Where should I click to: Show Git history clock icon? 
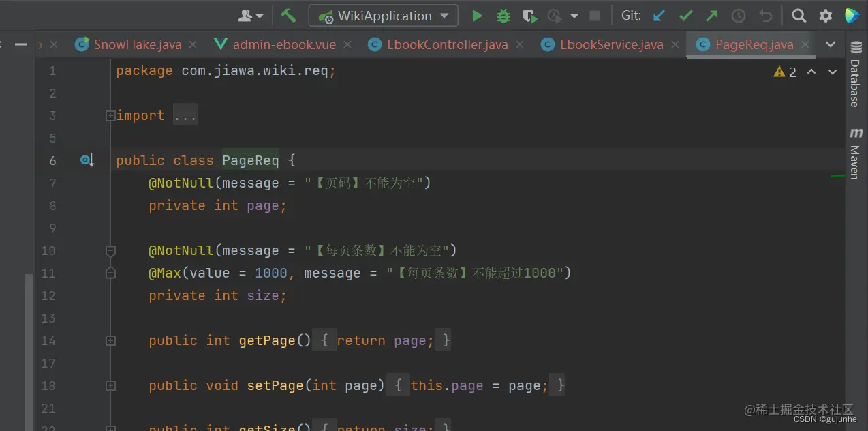pyautogui.click(x=739, y=15)
